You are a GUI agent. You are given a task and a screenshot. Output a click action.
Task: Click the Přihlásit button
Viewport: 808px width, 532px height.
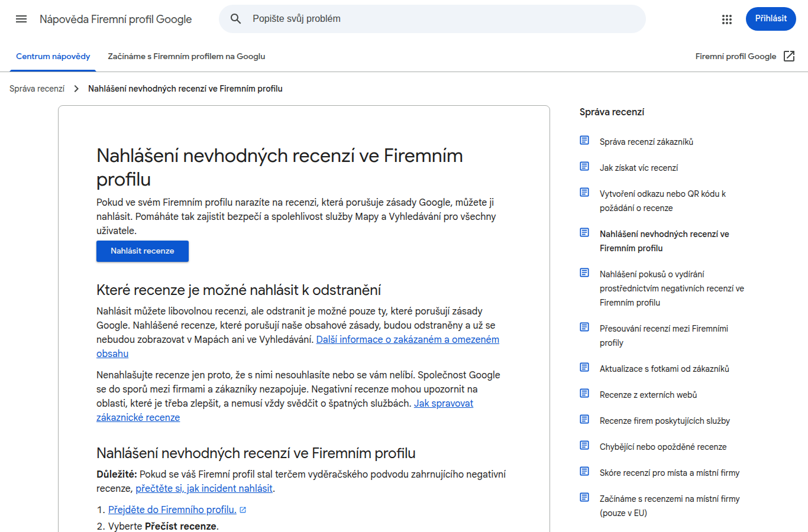[771, 19]
